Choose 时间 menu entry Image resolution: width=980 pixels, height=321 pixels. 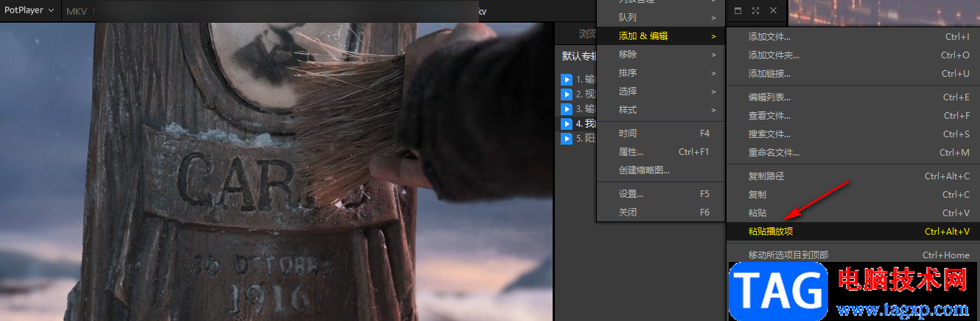click(x=660, y=134)
